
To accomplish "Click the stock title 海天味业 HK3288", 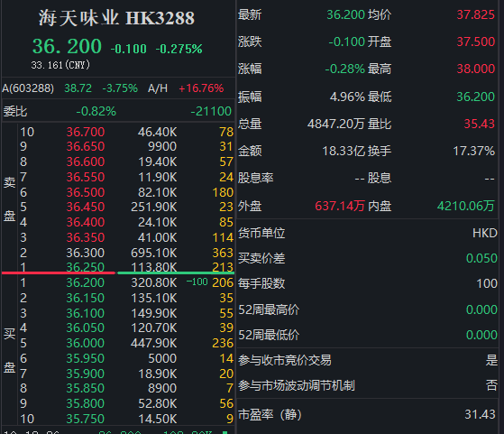I will (116, 18).
